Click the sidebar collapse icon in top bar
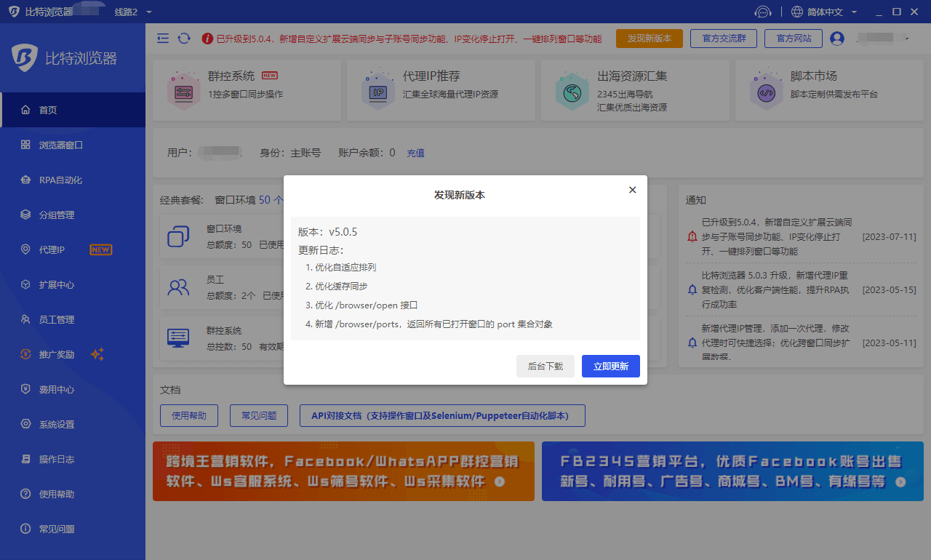 (163, 39)
